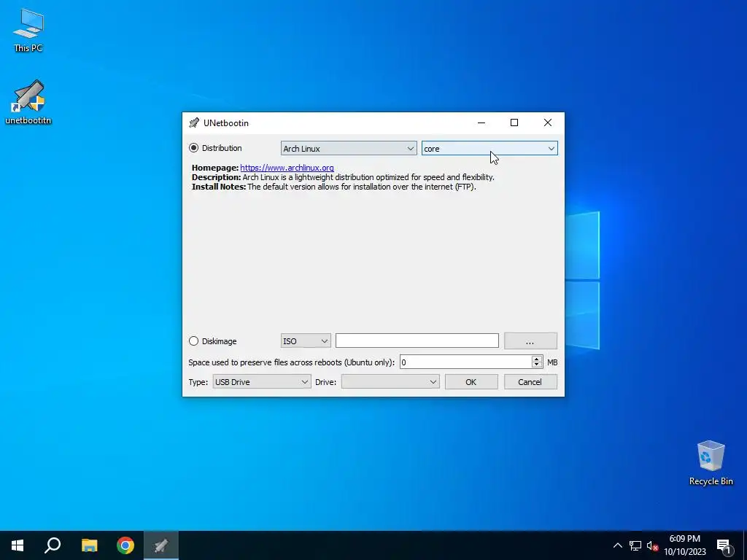Click the archlinux.org homepage link
Image resolution: width=747 pixels, height=560 pixels.
tap(287, 168)
